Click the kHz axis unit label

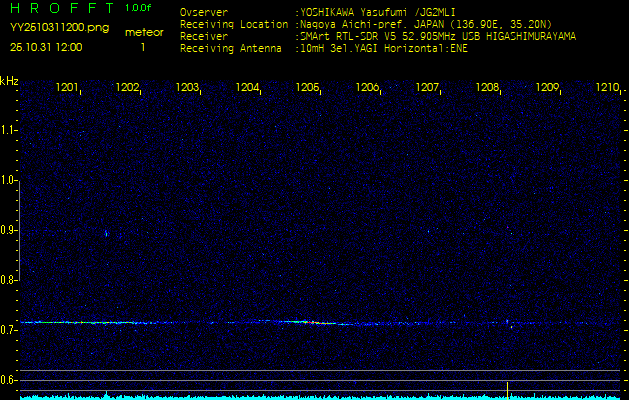9,80
